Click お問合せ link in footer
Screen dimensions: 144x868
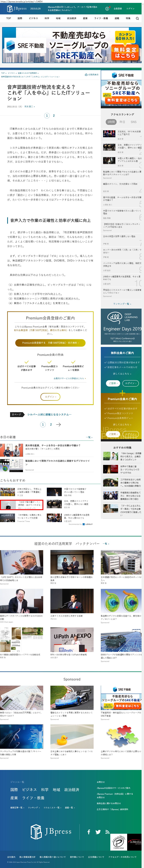101,782
